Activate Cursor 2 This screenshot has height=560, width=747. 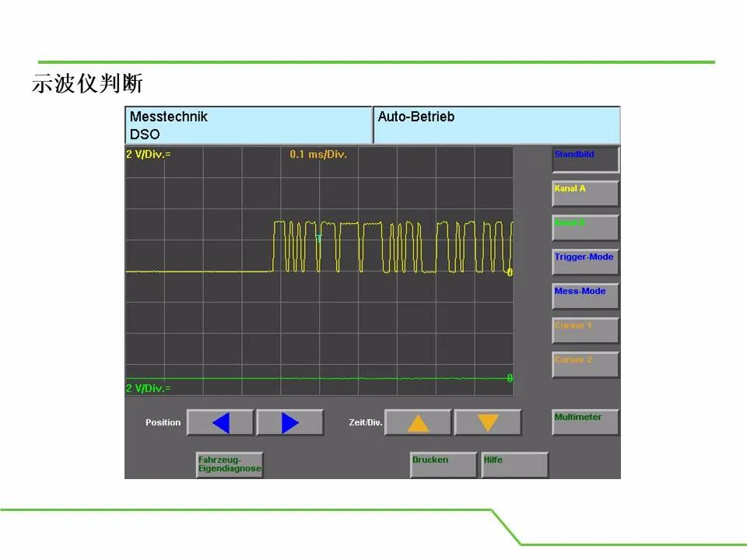585,366
